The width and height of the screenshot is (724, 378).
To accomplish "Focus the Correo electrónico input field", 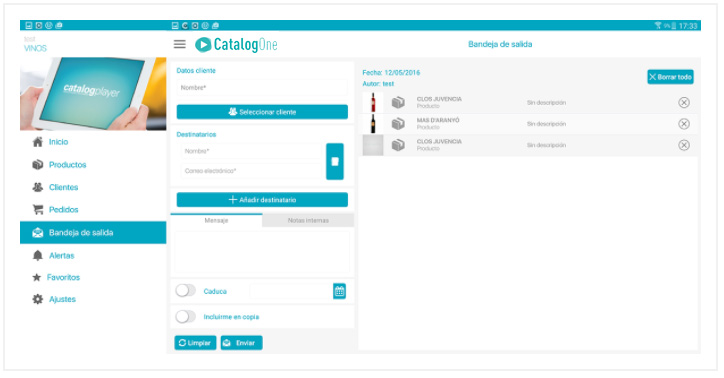I will click(x=251, y=171).
